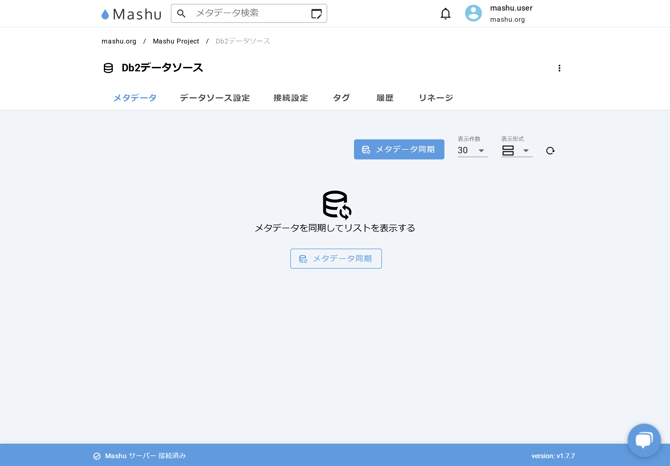
Task: Open the three-dot more options menu
Action: [559, 68]
